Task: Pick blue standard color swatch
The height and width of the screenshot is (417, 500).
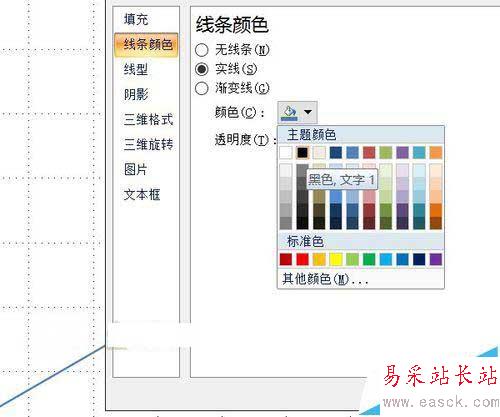Action: pyautogui.click(x=402, y=259)
